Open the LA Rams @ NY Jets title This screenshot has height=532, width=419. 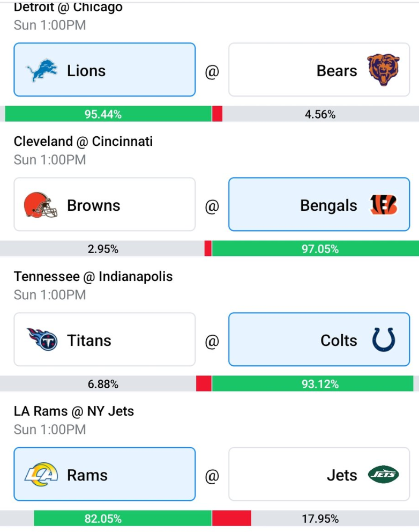point(73,411)
